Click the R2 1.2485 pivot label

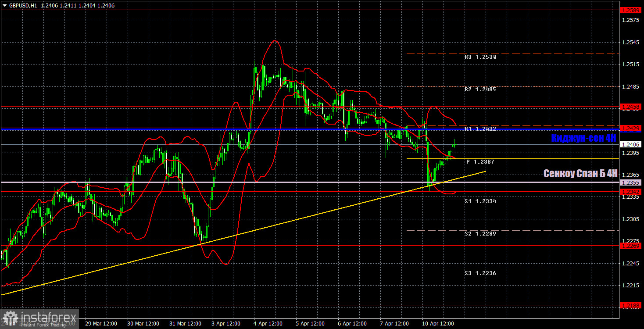pyautogui.click(x=480, y=89)
